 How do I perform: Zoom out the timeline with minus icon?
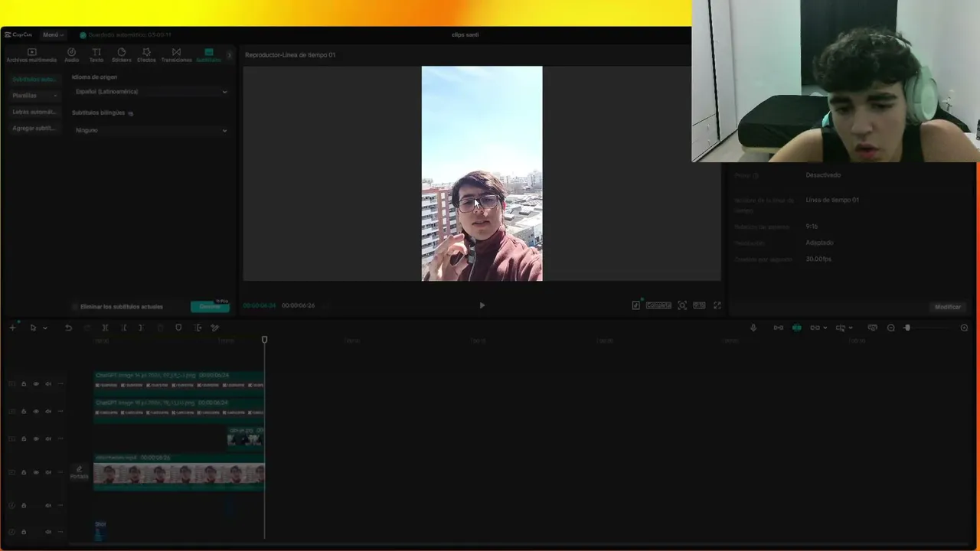890,328
